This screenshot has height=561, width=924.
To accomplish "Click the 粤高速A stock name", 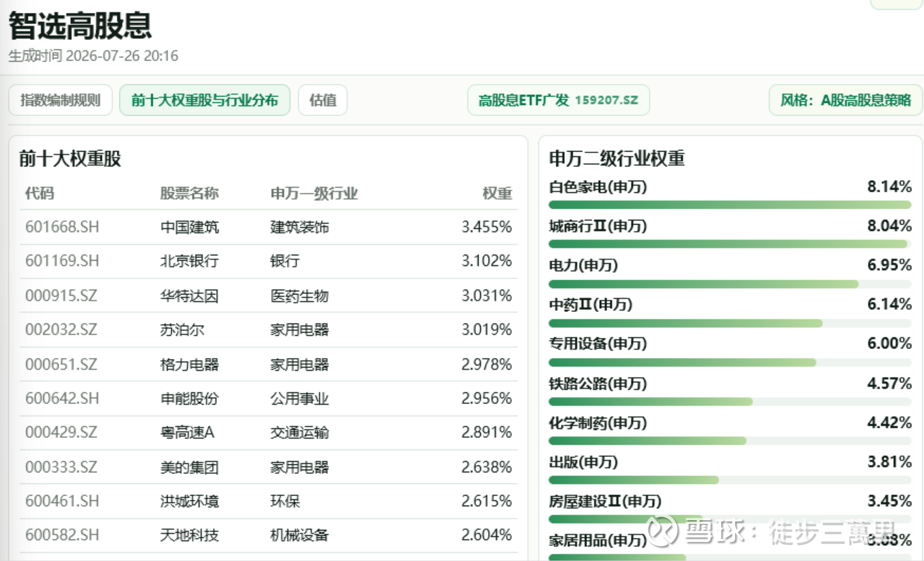I will 187,432.
